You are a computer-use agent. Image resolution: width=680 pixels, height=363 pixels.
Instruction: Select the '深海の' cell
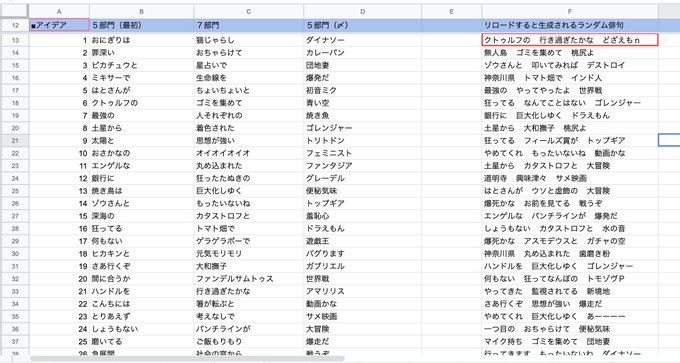point(141,216)
